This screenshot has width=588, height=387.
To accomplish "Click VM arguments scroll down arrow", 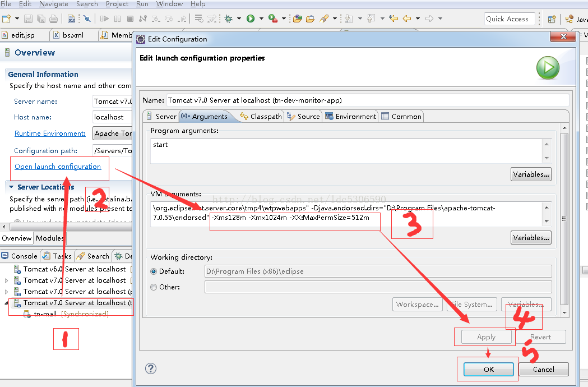I will pyautogui.click(x=547, y=222).
